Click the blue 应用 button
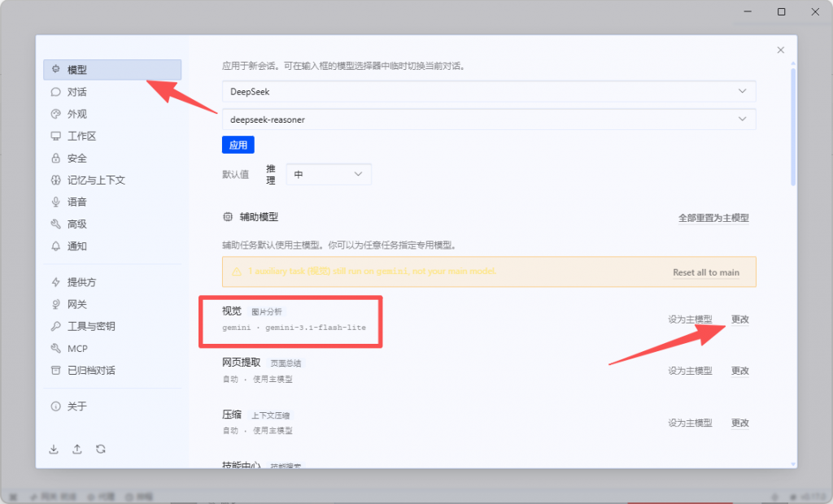The width and height of the screenshot is (833, 504). click(238, 145)
